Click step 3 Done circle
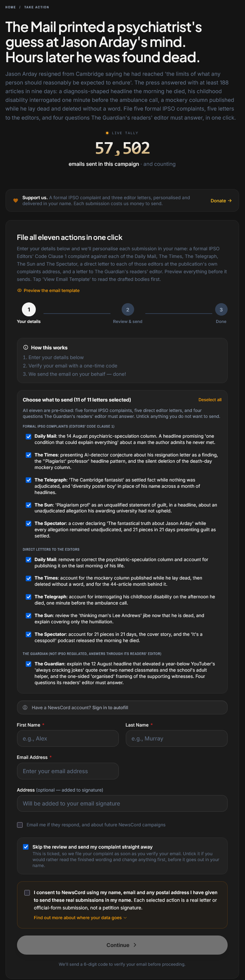245x980 pixels. 221,310
